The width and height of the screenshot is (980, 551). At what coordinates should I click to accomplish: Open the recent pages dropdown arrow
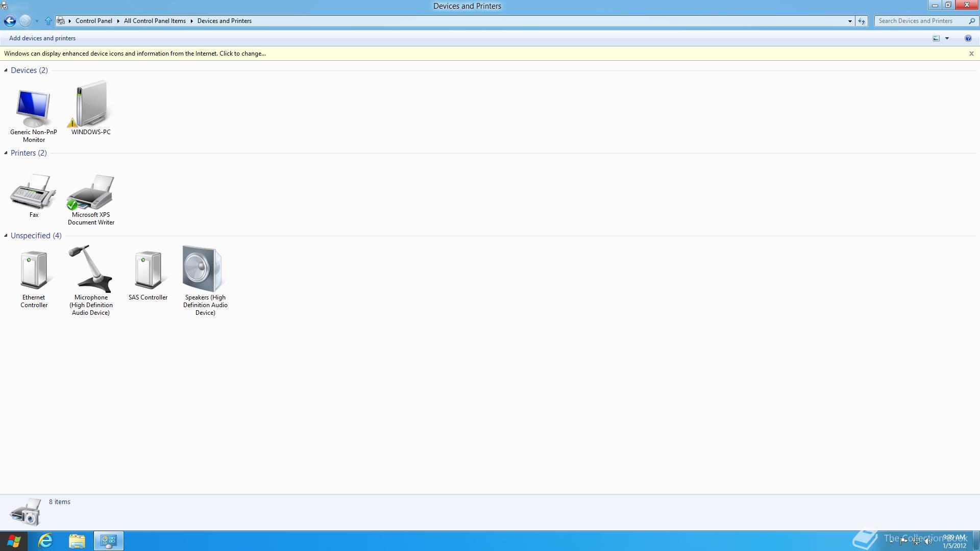pos(37,21)
